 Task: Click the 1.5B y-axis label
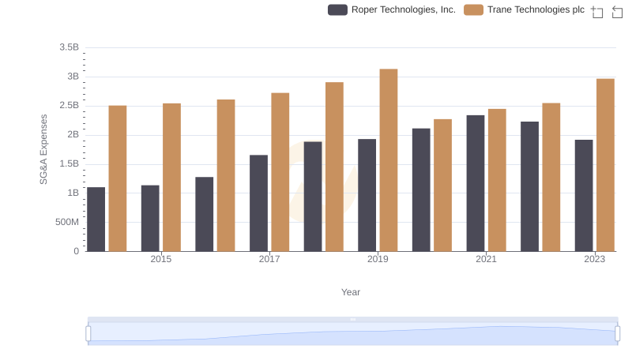[70, 164]
